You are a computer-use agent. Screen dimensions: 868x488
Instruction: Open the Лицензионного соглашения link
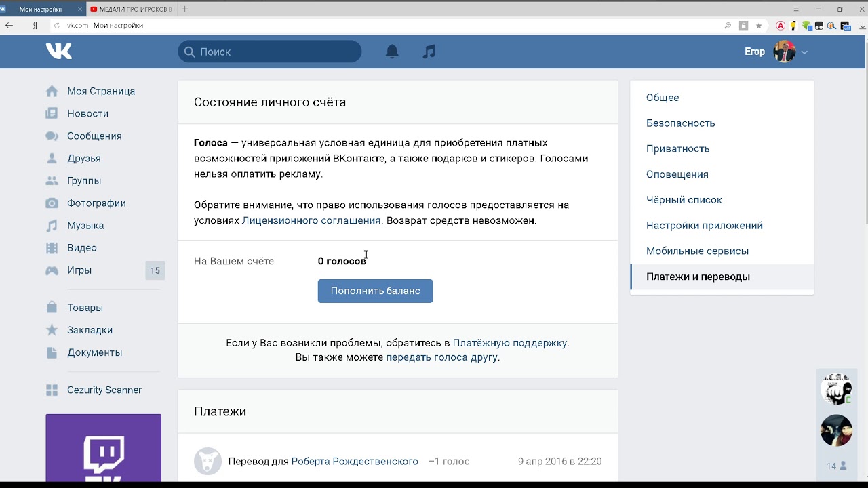pos(311,220)
